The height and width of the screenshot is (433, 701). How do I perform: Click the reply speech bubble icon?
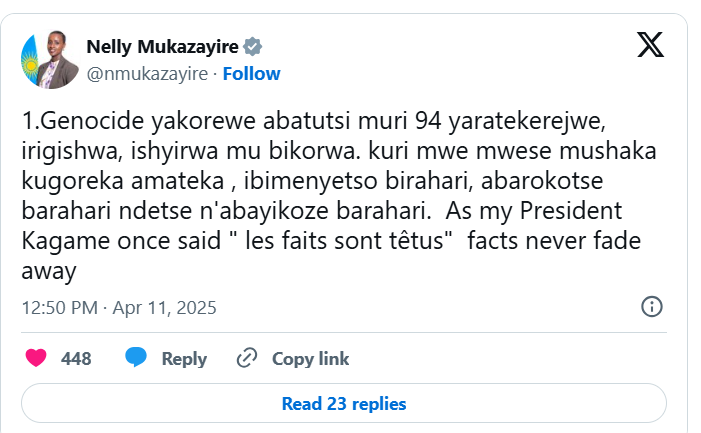click(137, 358)
